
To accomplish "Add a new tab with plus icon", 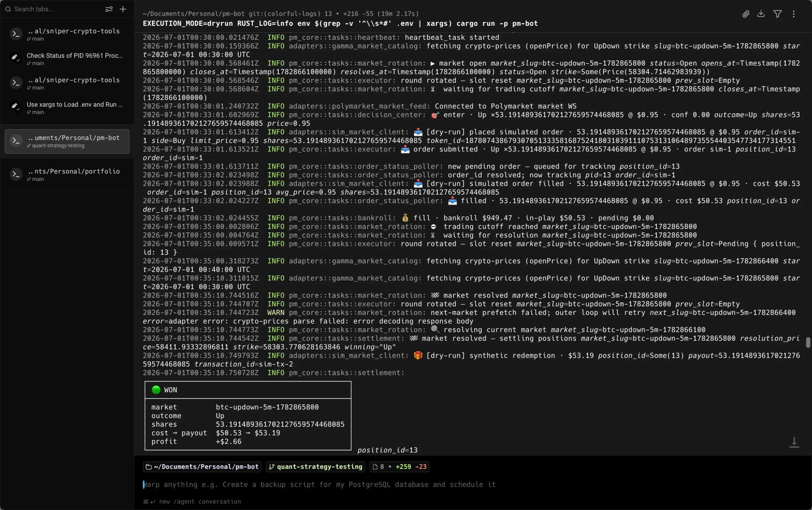I will (123, 9).
